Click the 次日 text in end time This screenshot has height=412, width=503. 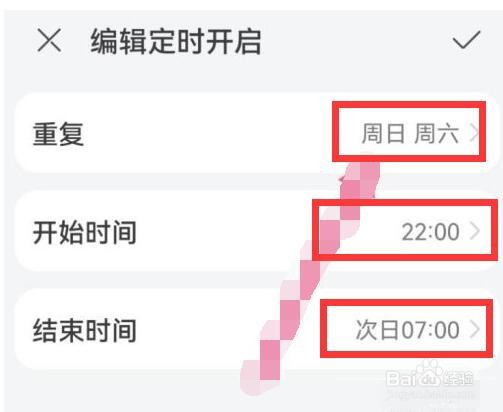[x=377, y=330]
